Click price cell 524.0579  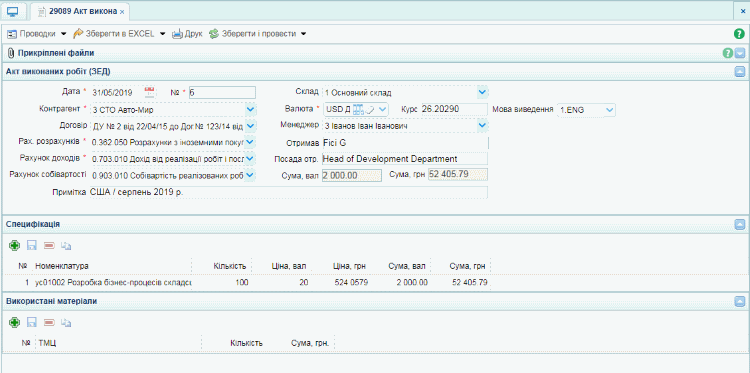click(x=351, y=283)
